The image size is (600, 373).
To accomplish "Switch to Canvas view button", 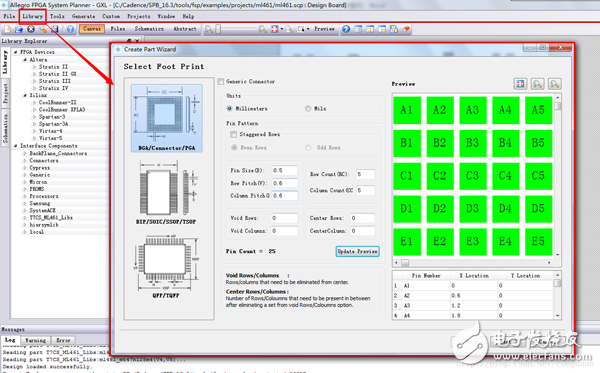I will (92, 29).
